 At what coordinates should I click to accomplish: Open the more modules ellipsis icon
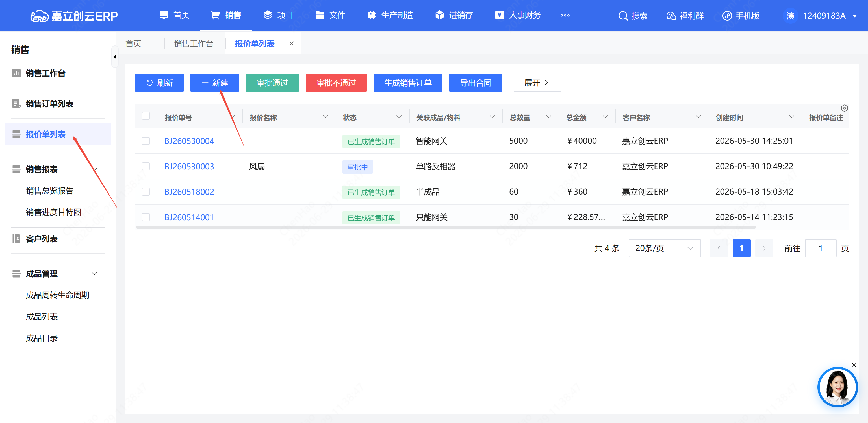point(565,15)
